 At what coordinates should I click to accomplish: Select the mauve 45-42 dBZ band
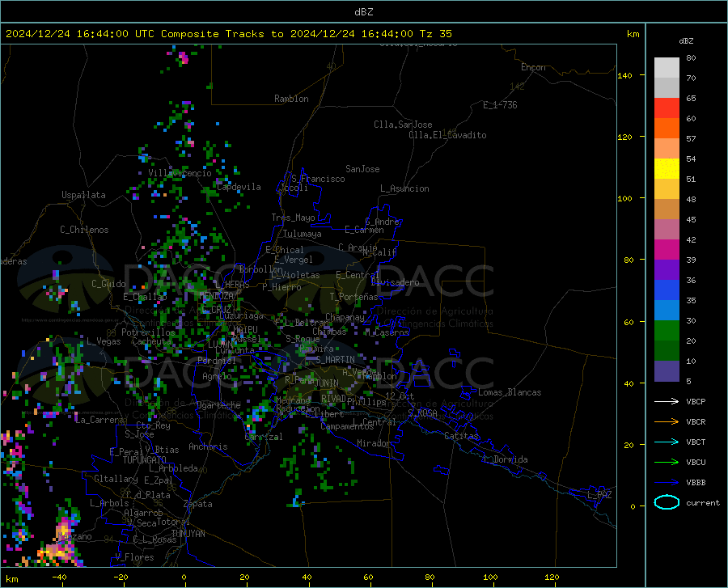point(667,229)
